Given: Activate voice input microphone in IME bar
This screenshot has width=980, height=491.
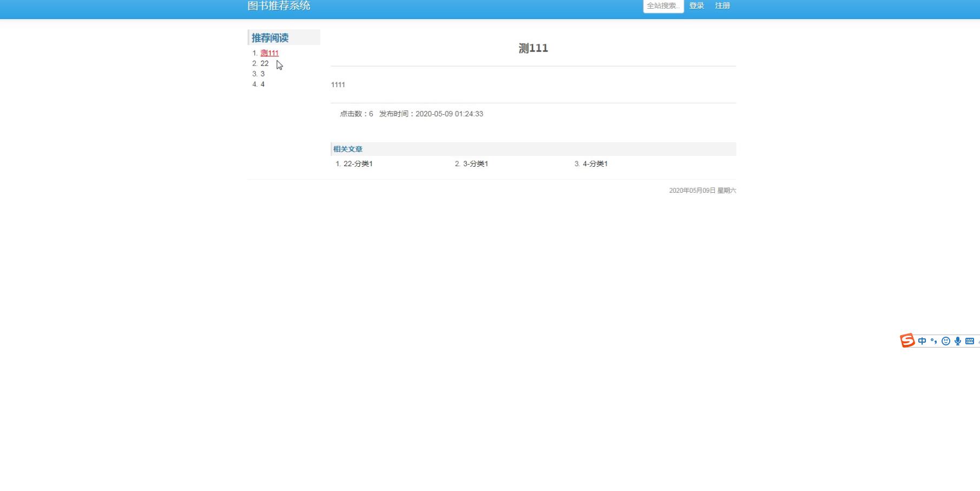Looking at the screenshot, I should click(958, 341).
